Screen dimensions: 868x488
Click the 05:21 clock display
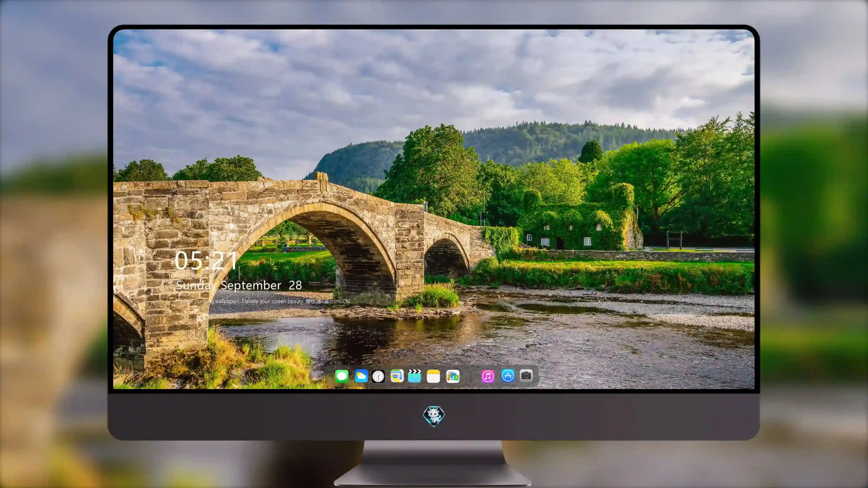205,260
